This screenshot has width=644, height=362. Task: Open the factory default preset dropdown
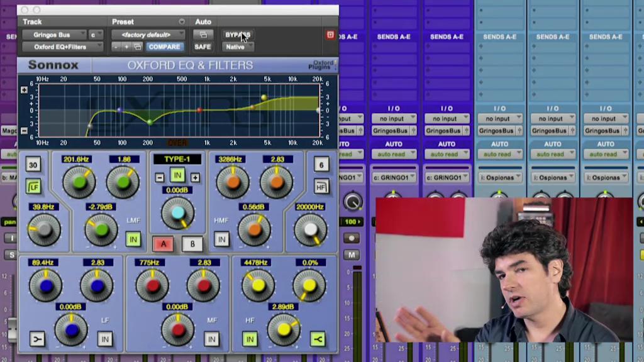148,35
